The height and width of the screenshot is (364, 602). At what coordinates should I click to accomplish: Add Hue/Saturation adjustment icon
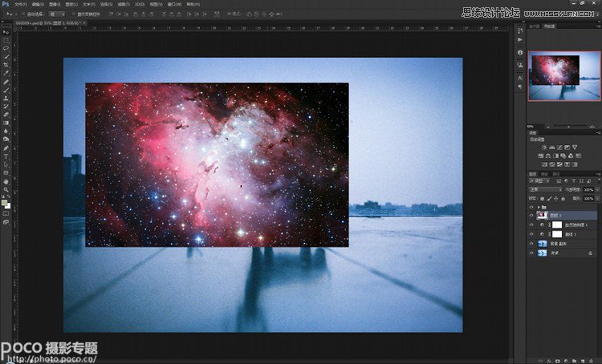click(x=540, y=156)
